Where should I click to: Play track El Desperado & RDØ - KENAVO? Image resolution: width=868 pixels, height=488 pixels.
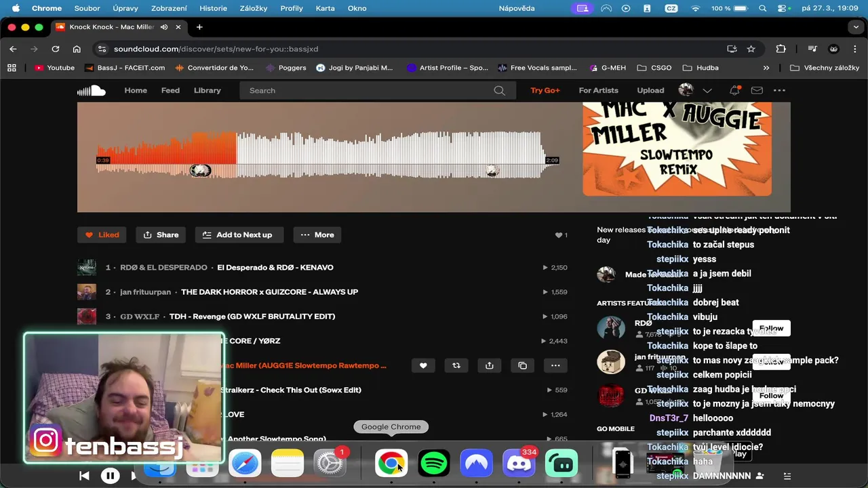coord(275,267)
